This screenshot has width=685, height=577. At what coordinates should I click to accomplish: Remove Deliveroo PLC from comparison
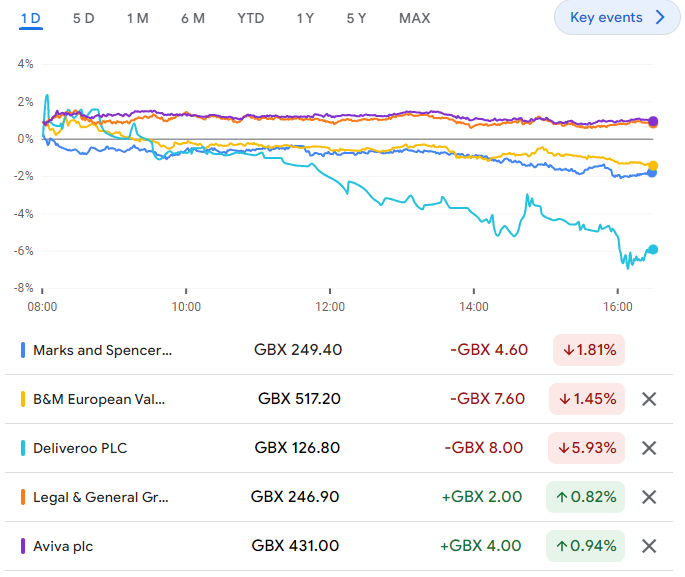tap(649, 448)
